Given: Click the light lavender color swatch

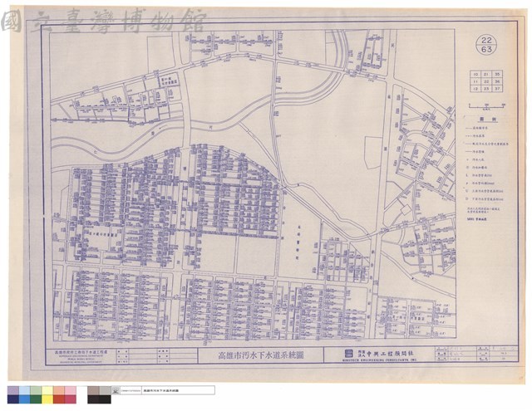Looking at the screenshot, I should tap(13, 391).
